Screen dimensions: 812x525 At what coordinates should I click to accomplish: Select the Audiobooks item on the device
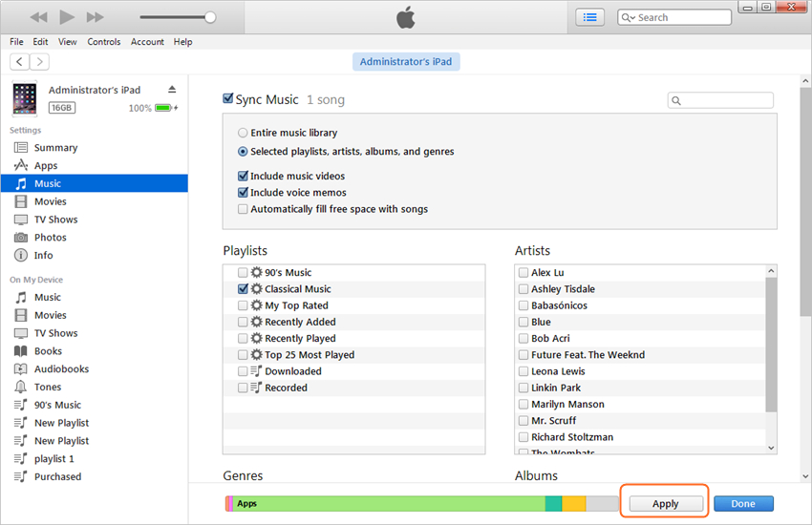tap(61, 369)
